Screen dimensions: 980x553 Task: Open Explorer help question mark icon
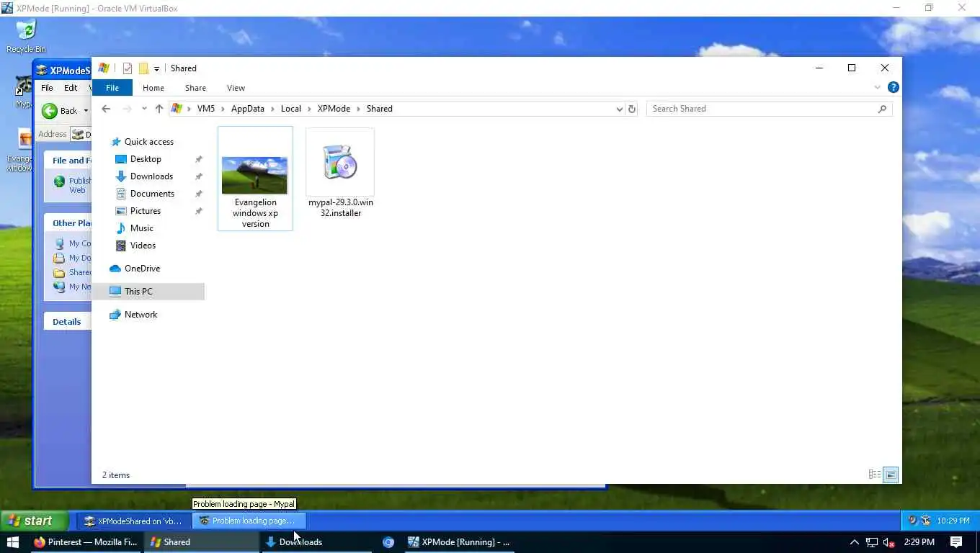click(894, 87)
